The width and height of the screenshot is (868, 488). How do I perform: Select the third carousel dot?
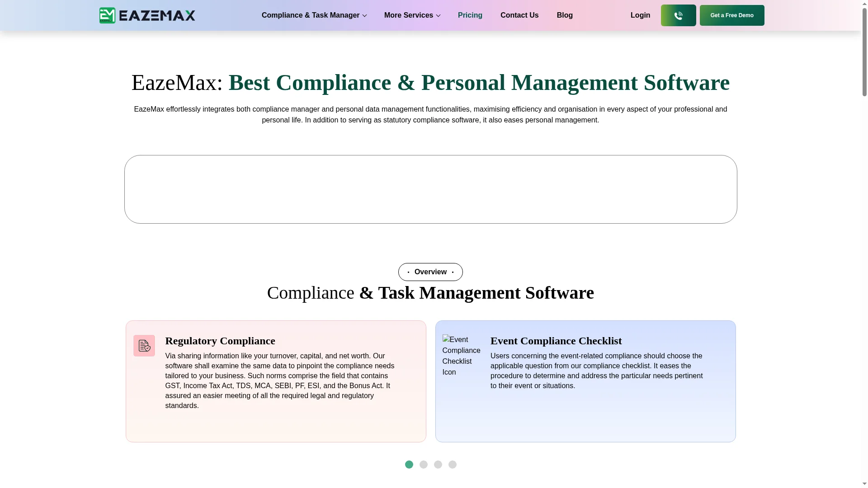click(438, 465)
